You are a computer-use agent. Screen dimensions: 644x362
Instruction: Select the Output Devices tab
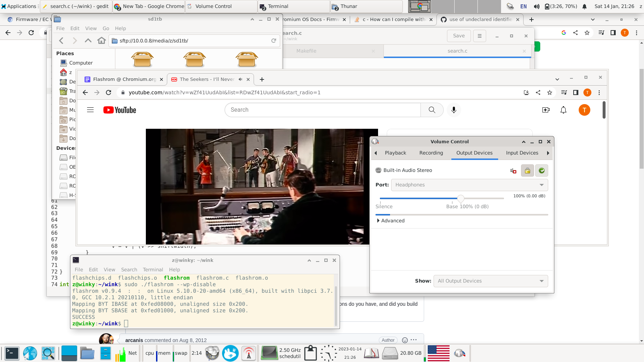click(474, 153)
